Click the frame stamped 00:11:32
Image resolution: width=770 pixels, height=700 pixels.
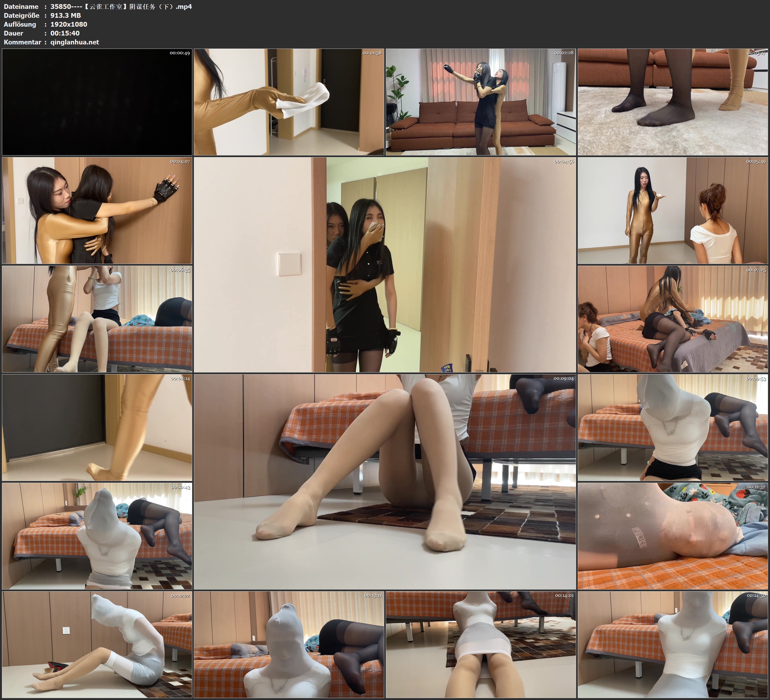pyautogui.click(x=672, y=536)
